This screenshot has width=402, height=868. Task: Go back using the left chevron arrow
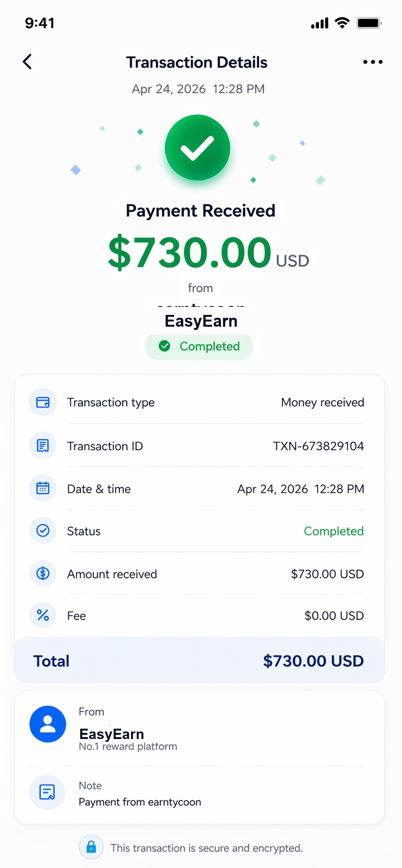point(27,62)
